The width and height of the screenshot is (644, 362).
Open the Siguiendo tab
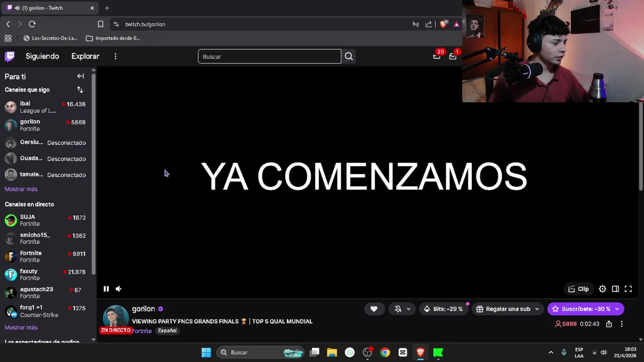[x=42, y=56]
